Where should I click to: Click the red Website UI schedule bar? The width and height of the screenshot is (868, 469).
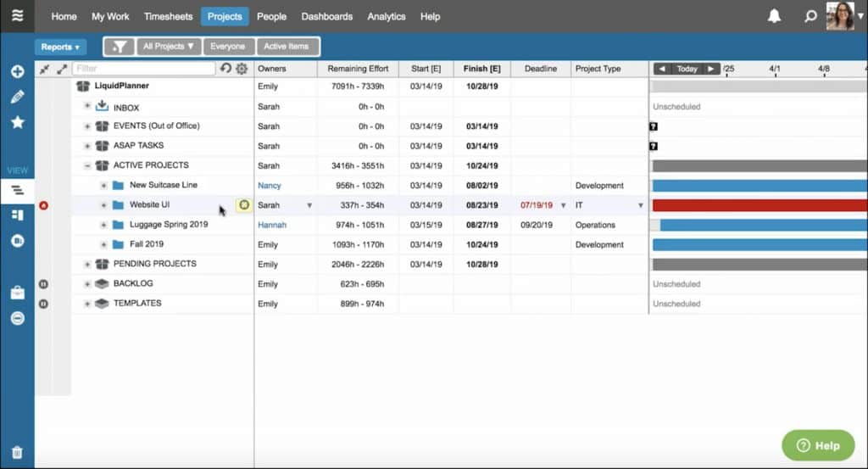coord(760,205)
